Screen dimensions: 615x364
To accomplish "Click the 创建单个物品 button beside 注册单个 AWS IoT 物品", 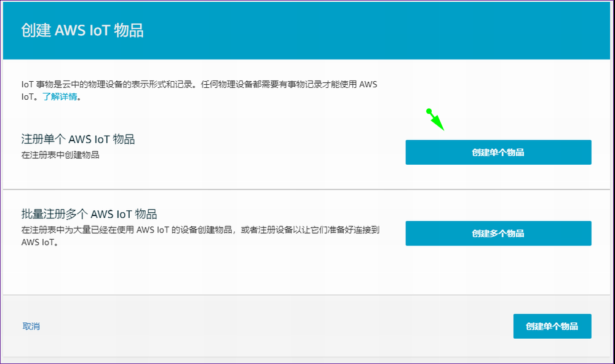I will click(498, 152).
